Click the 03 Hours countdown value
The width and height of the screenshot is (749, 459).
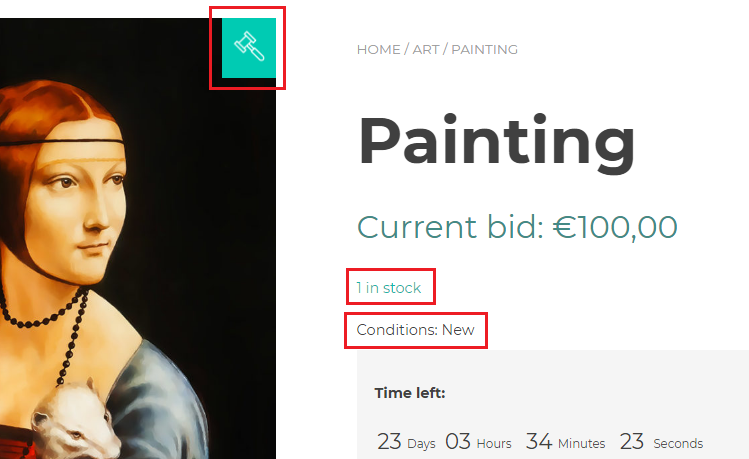tap(458, 442)
